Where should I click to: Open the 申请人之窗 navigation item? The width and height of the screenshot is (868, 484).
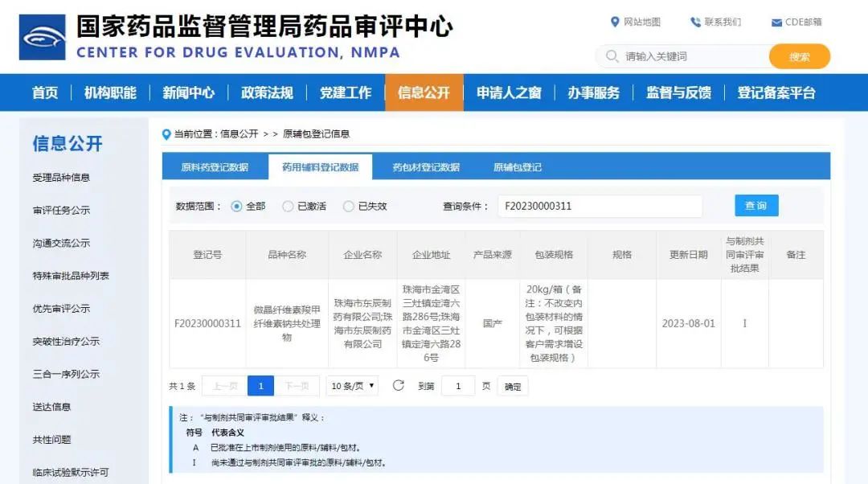coord(509,92)
